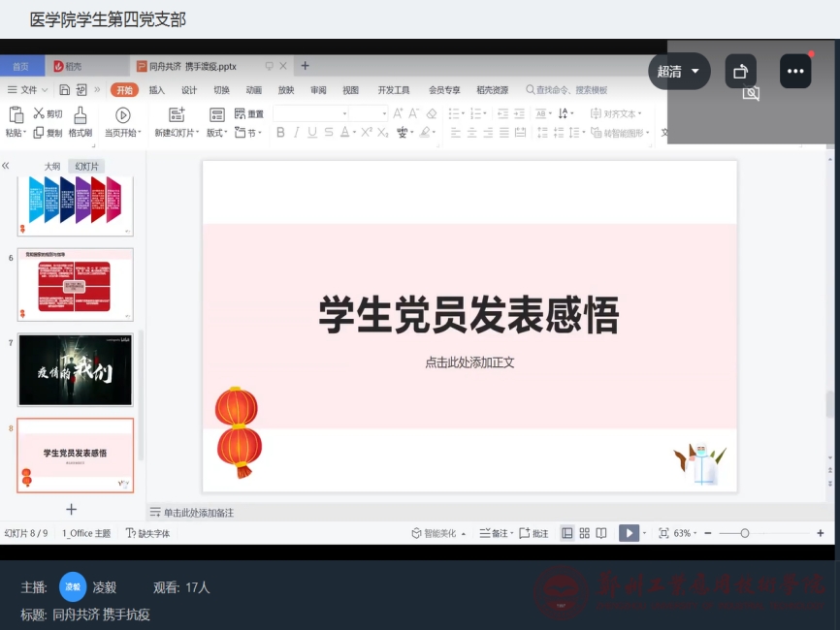Open the font name combo box
The height and width of the screenshot is (630, 840).
click(x=310, y=113)
